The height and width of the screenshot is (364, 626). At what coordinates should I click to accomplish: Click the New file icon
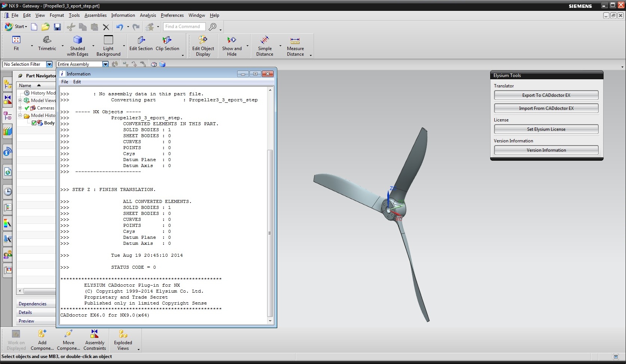point(34,27)
